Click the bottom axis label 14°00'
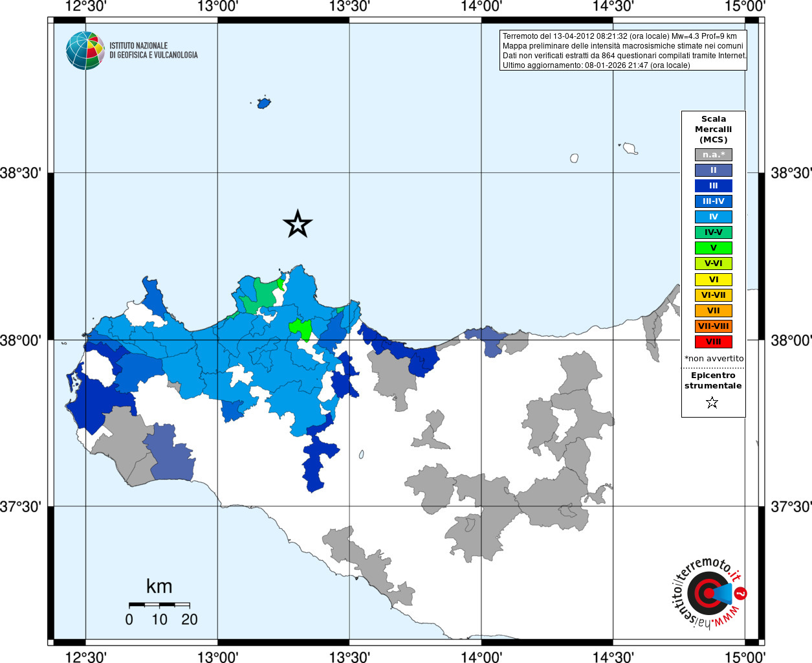Viewport: 812px width, 663px height. click(x=481, y=657)
